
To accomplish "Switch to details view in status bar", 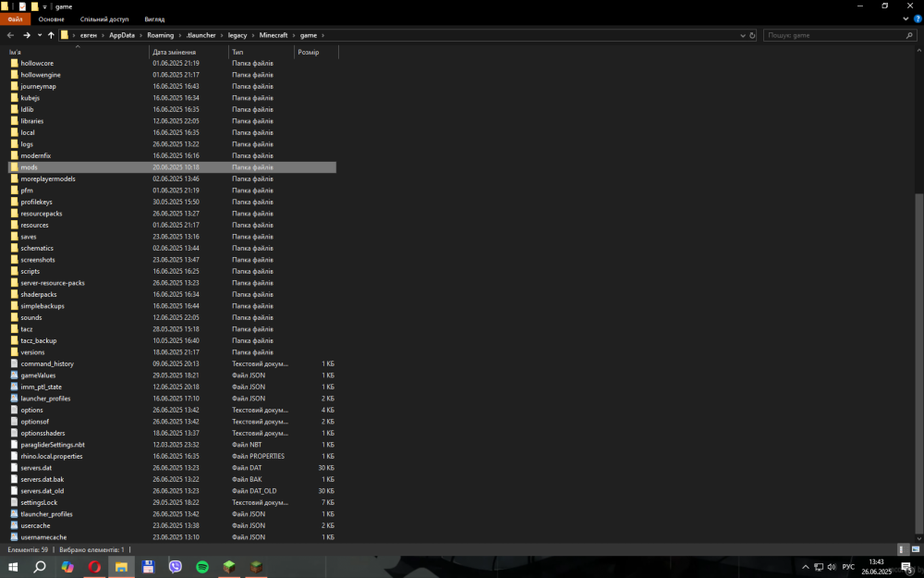I will tap(902, 549).
